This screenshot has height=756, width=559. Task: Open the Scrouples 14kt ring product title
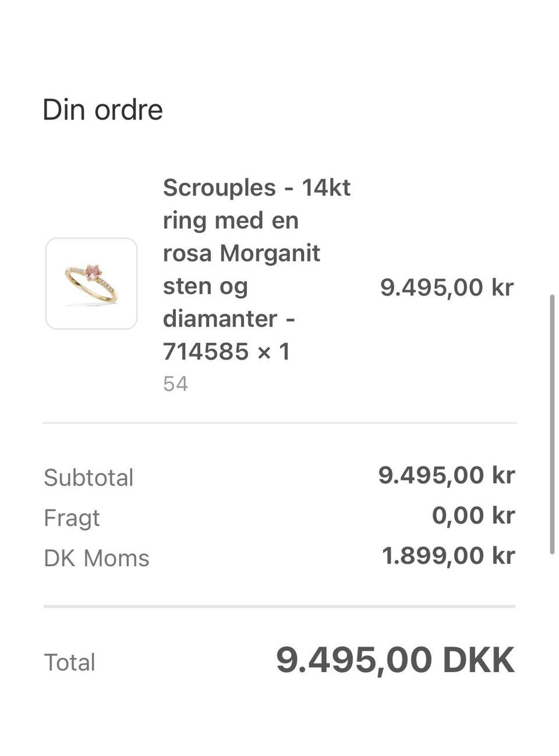256,188
